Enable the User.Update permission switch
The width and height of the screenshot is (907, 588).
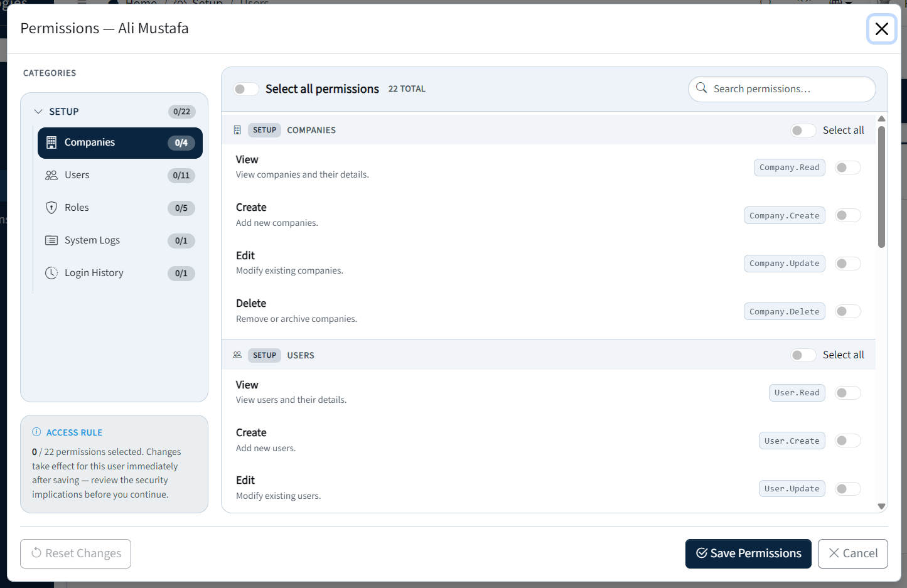pyautogui.click(x=848, y=489)
